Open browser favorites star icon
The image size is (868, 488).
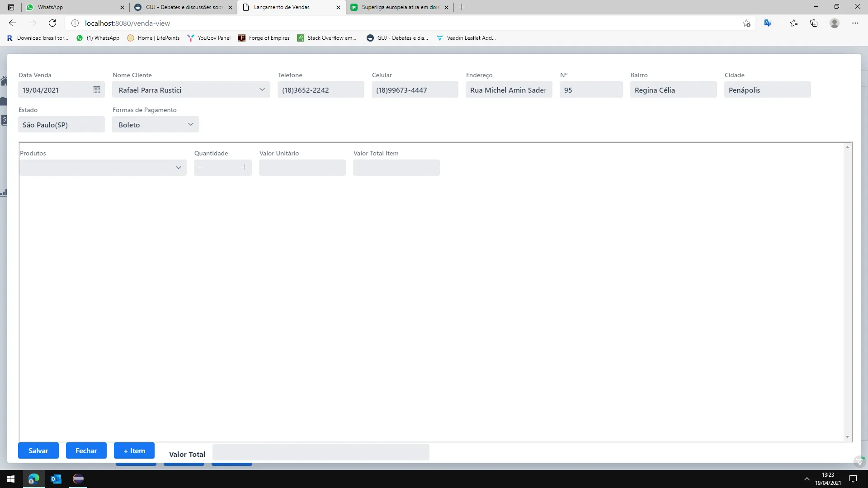click(794, 23)
